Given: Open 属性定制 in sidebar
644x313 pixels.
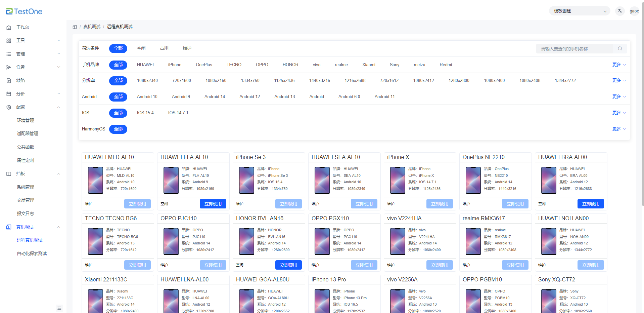Looking at the screenshot, I should click(26, 160).
